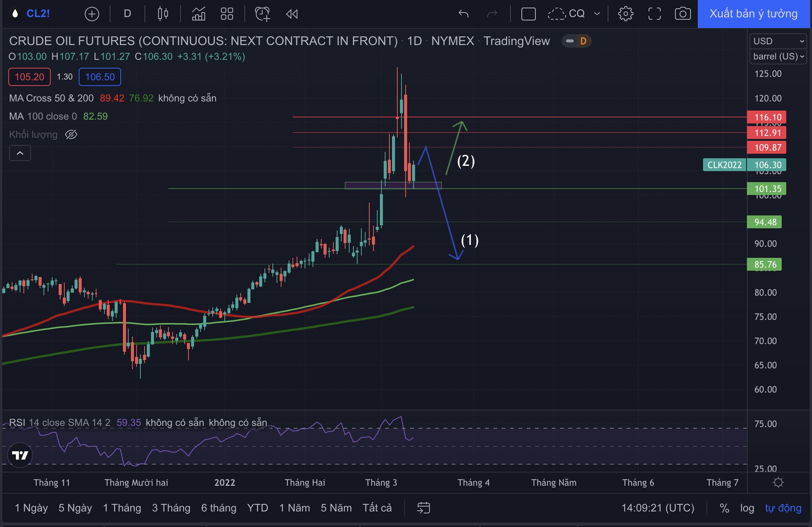Set range to 1 Năm

[x=295, y=508]
